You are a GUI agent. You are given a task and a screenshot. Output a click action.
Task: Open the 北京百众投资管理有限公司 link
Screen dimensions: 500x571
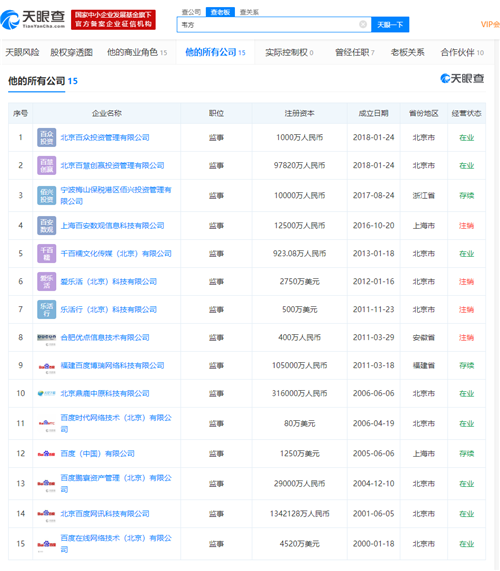(105, 138)
